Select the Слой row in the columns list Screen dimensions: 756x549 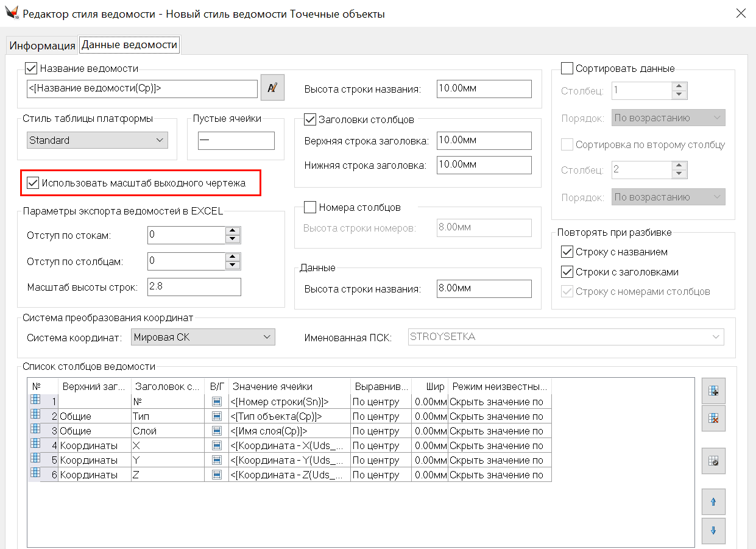[x=168, y=431]
